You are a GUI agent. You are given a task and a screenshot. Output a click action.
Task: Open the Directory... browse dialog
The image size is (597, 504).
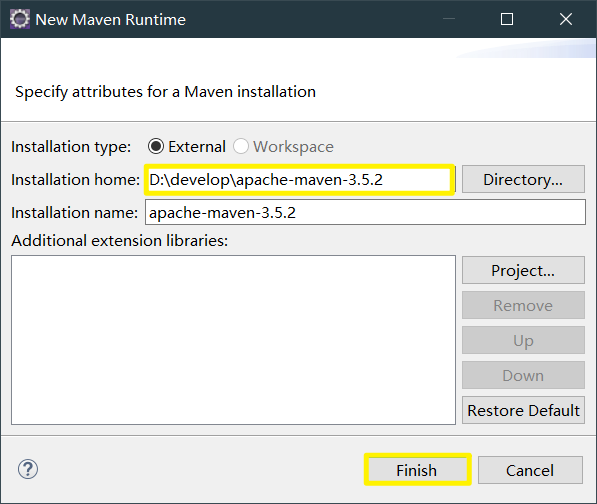[523, 179]
